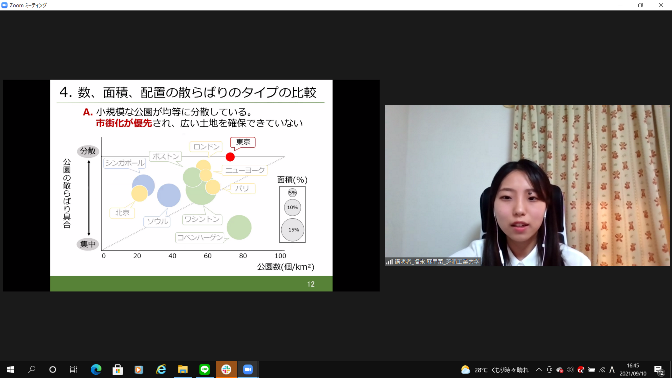Open the media player taskbar icon
672x378 pixels.
139,369
